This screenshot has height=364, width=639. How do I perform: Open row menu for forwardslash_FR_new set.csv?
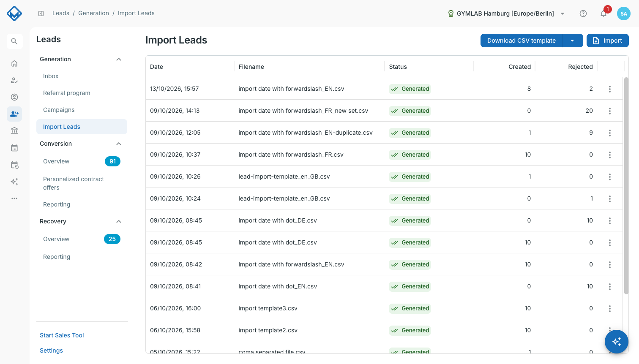click(x=610, y=111)
